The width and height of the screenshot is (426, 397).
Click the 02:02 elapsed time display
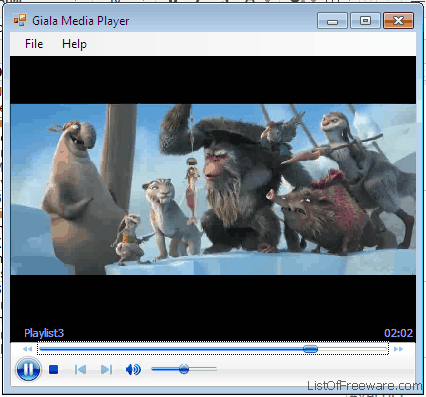point(398,333)
